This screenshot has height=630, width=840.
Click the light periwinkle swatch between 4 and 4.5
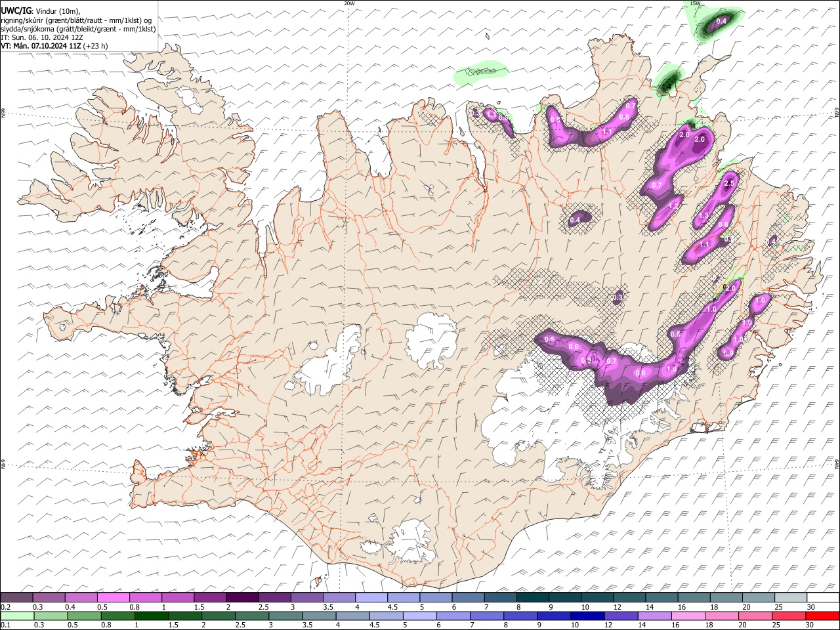(x=371, y=598)
